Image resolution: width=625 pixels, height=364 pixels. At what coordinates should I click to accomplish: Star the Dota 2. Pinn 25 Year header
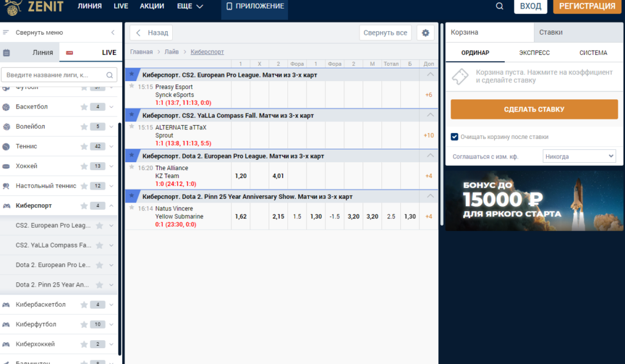(132, 196)
